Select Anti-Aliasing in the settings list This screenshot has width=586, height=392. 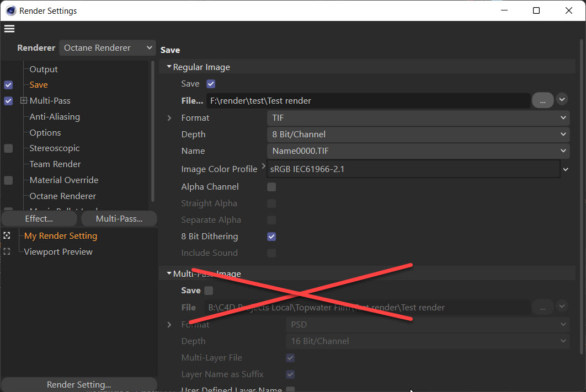55,117
